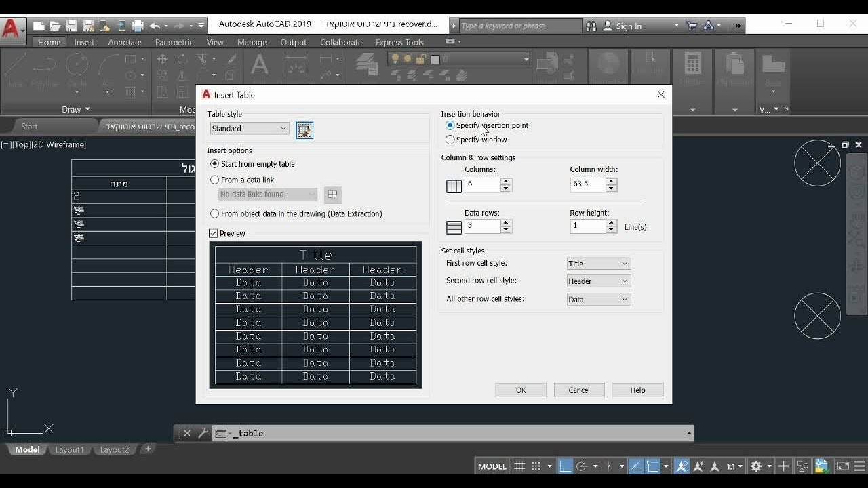Image resolution: width=868 pixels, height=488 pixels.
Task: Open the Table style Standard dropdown
Action: pyautogui.click(x=249, y=129)
